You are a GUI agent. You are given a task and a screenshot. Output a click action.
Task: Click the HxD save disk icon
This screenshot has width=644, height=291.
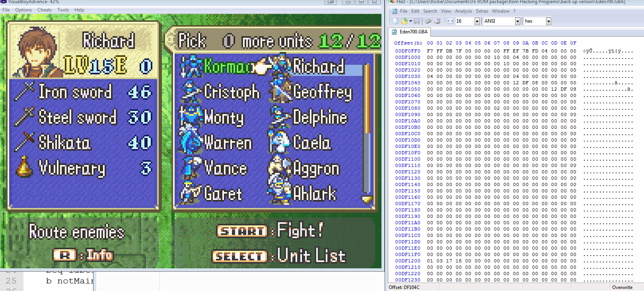point(417,21)
